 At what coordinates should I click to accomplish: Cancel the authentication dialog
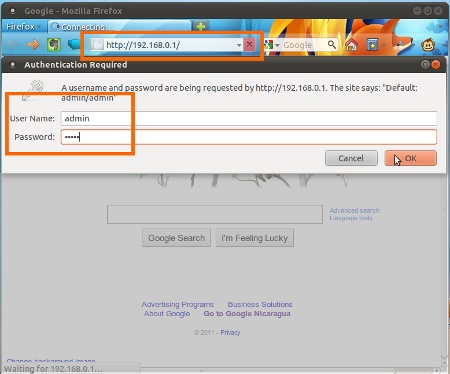click(351, 158)
